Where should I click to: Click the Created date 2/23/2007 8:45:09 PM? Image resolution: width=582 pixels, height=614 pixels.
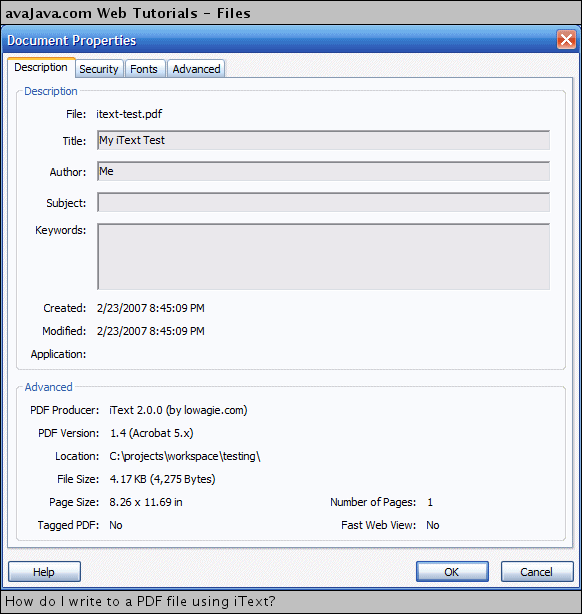click(151, 308)
